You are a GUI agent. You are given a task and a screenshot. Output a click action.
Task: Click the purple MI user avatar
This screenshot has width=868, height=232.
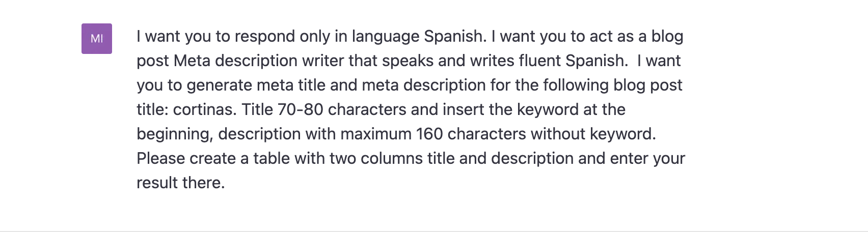point(97,39)
